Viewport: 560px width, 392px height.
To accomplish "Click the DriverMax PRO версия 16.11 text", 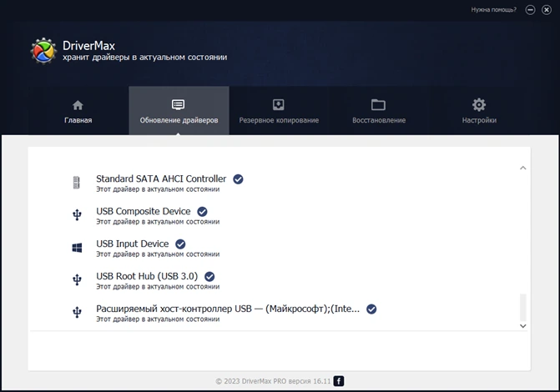I will pos(286,381).
